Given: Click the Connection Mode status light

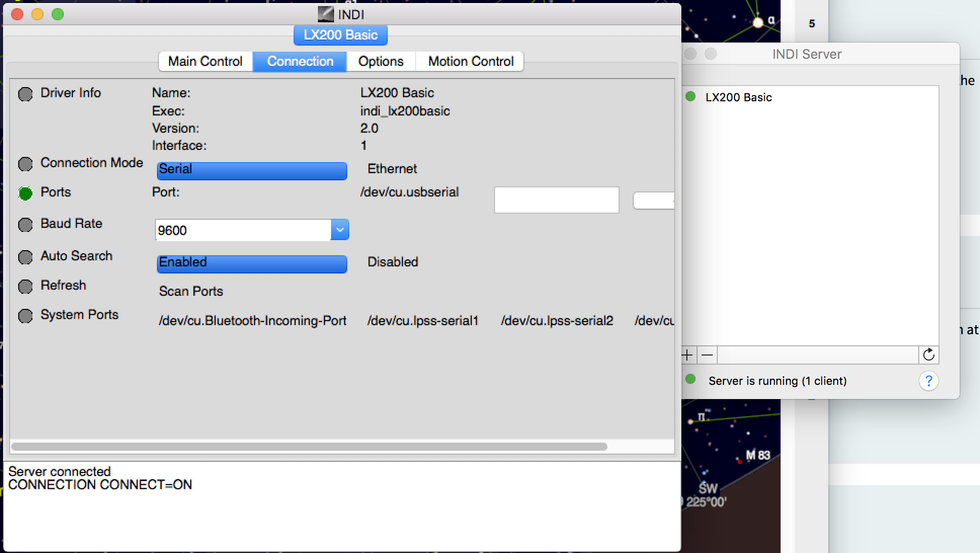Looking at the screenshot, I should tap(25, 164).
